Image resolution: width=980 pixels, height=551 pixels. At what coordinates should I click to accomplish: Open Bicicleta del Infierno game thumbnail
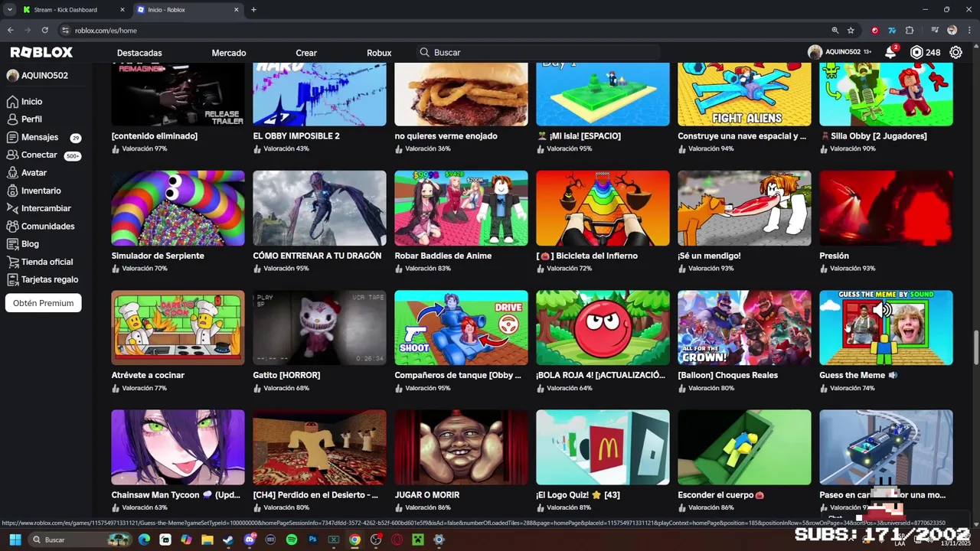click(x=603, y=208)
